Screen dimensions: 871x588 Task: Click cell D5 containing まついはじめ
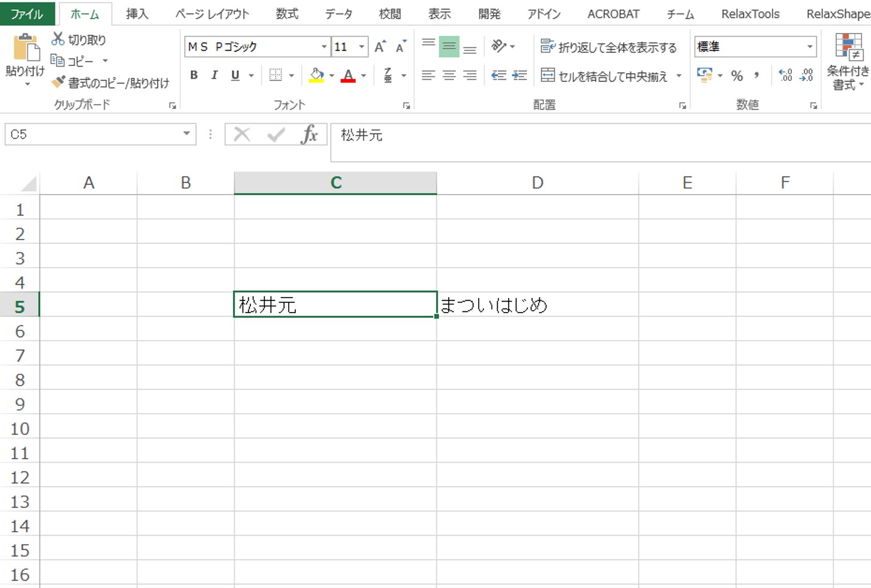pos(537,305)
